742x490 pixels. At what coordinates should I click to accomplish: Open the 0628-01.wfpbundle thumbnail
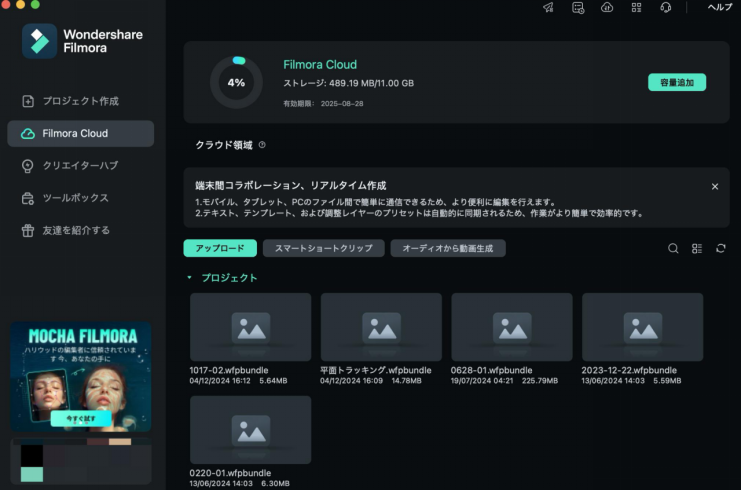[x=512, y=327]
